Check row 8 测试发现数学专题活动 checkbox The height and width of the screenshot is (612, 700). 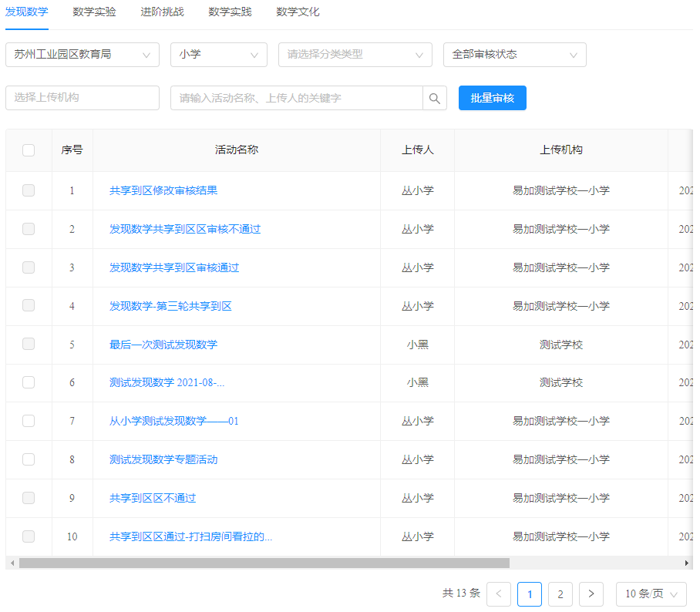29,459
